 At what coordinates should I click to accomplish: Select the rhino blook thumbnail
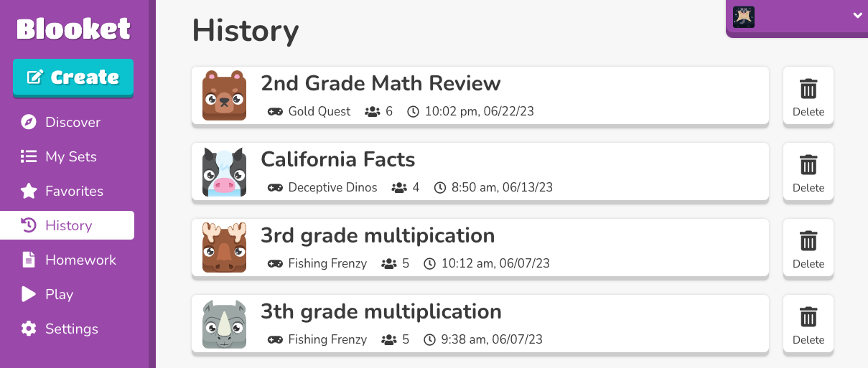click(224, 324)
